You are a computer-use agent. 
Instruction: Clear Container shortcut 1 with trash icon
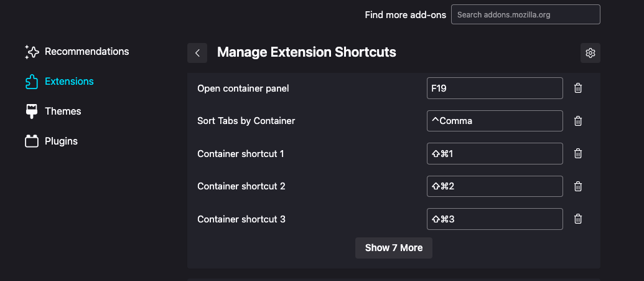click(577, 153)
